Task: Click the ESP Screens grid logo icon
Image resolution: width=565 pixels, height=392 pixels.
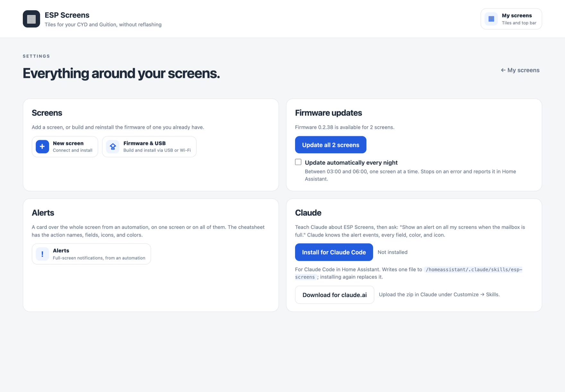Action: pyautogui.click(x=31, y=19)
